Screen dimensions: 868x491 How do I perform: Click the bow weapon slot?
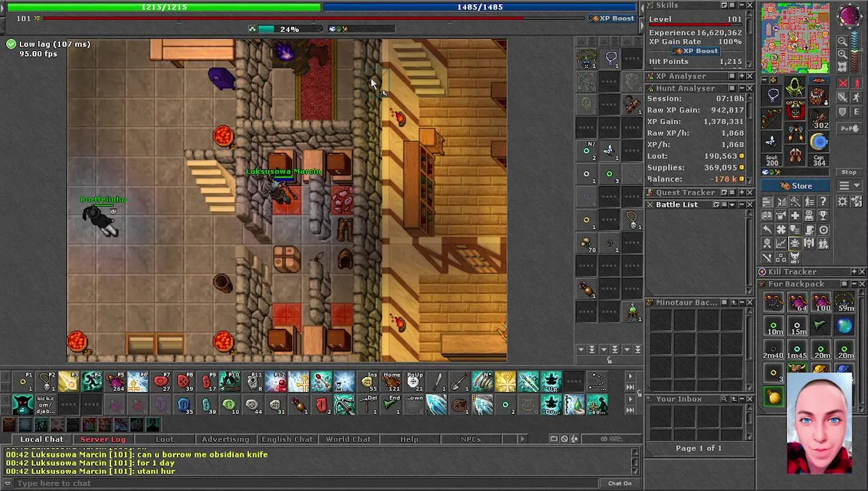[x=772, y=119]
